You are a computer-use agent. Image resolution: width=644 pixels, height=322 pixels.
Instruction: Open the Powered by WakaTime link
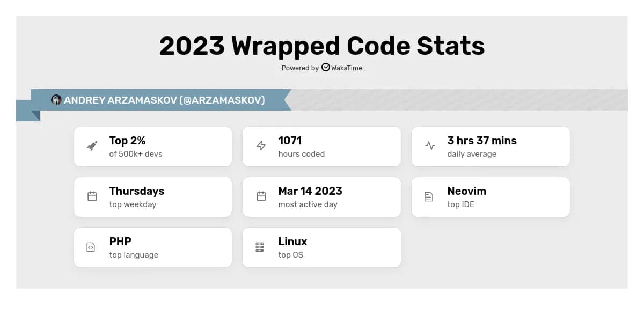[x=322, y=68]
